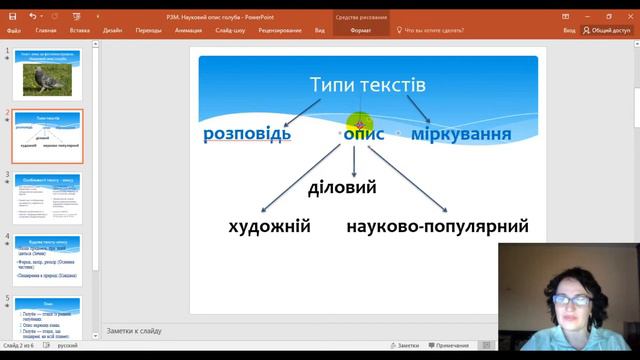Open the Формат drawing tools tab

click(x=361, y=30)
